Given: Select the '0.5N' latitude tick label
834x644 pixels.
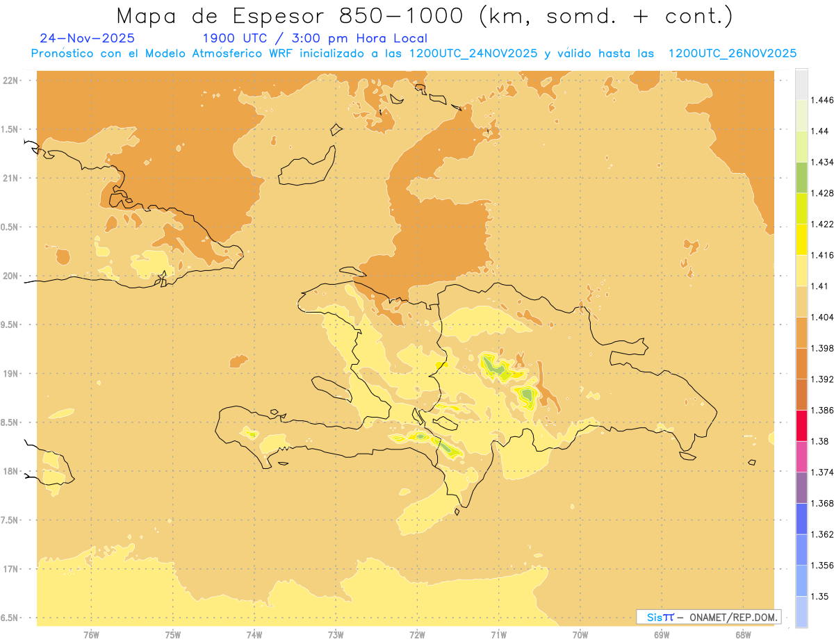Looking at the screenshot, I should (x=10, y=227).
